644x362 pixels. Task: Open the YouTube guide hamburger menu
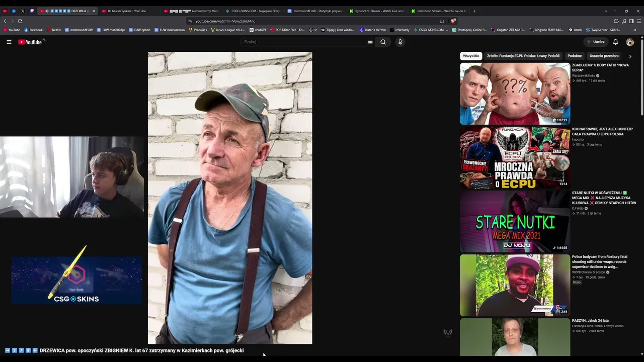pyautogui.click(x=9, y=42)
